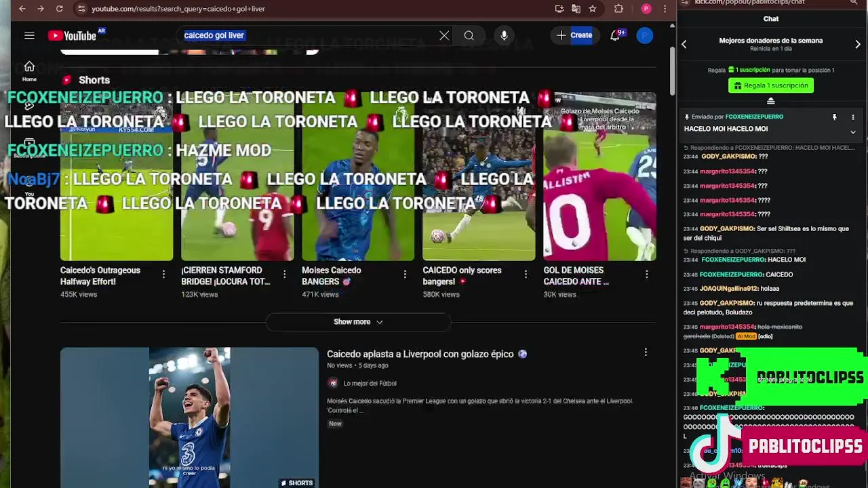Viewport: 868px width, 488px height.
Task: Run search with the magnifying glass button
Action: point(469,35)
